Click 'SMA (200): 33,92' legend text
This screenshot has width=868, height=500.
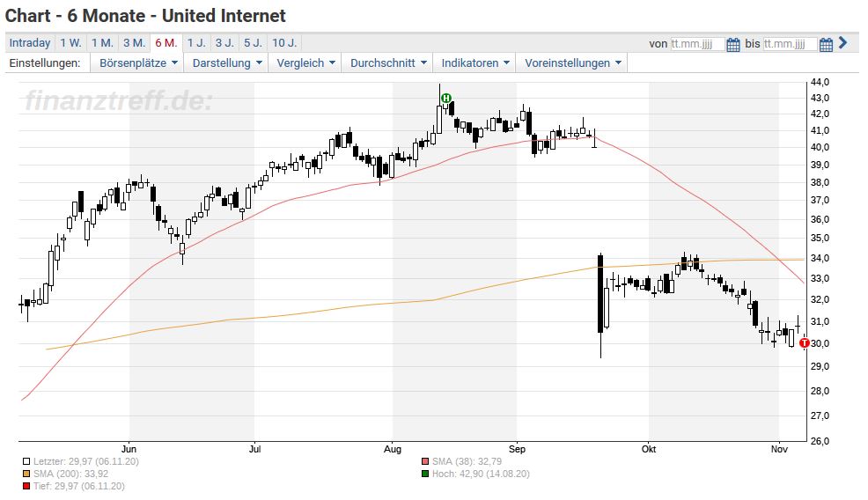[x=70, y=474]
